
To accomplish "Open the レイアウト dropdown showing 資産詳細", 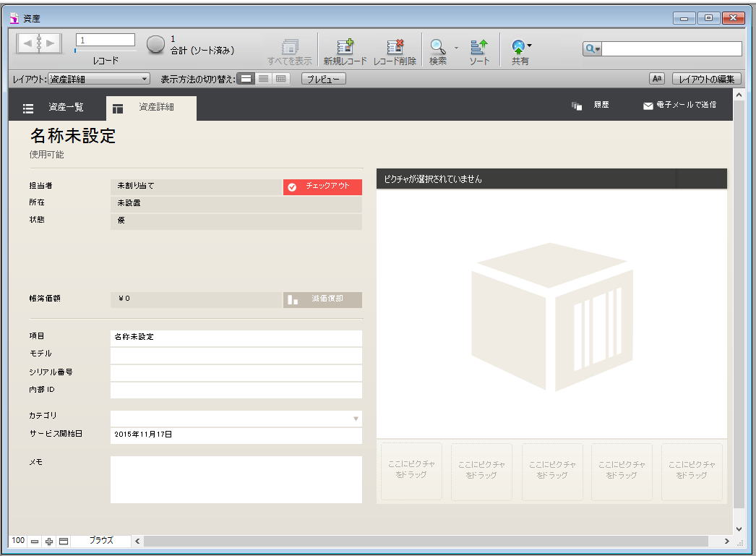I will 99,79.
